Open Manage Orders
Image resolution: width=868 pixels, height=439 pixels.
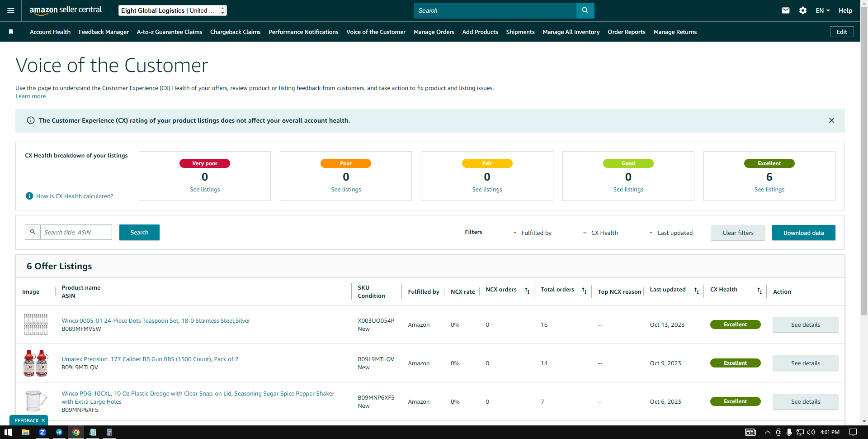coord(434,32)
